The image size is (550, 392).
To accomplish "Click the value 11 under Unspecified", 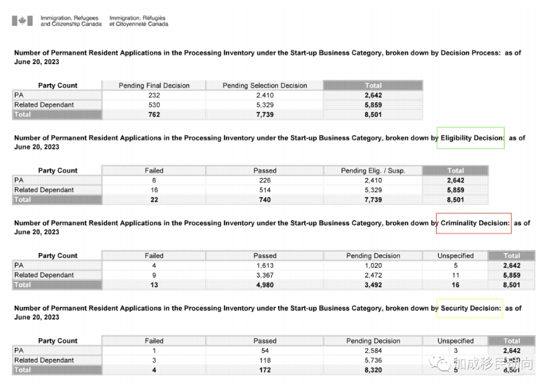I will [x=456, y=276].
